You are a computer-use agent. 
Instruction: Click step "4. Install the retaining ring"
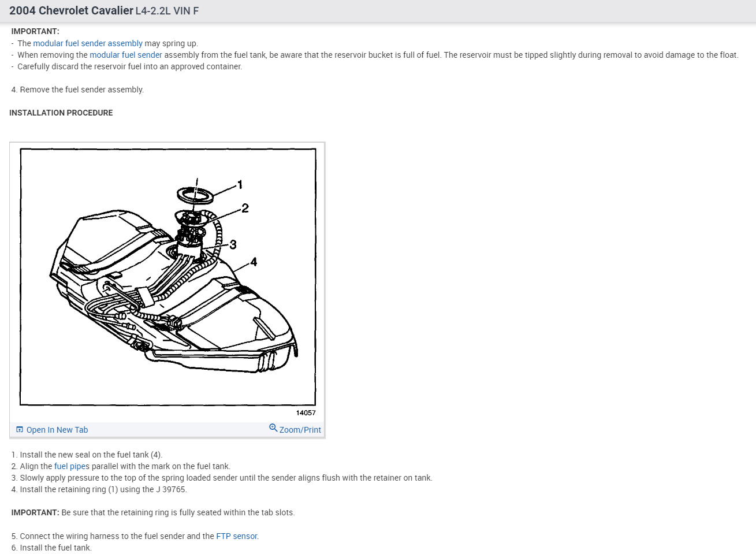(x=99, y=489)
